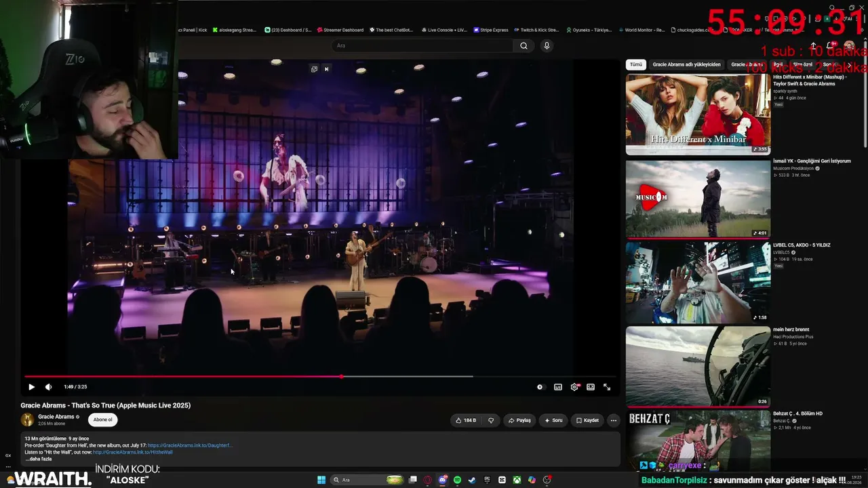Focus the YouTube search box
The width and height of the screenshot is (868, 488).
click(x=422, y=45)
